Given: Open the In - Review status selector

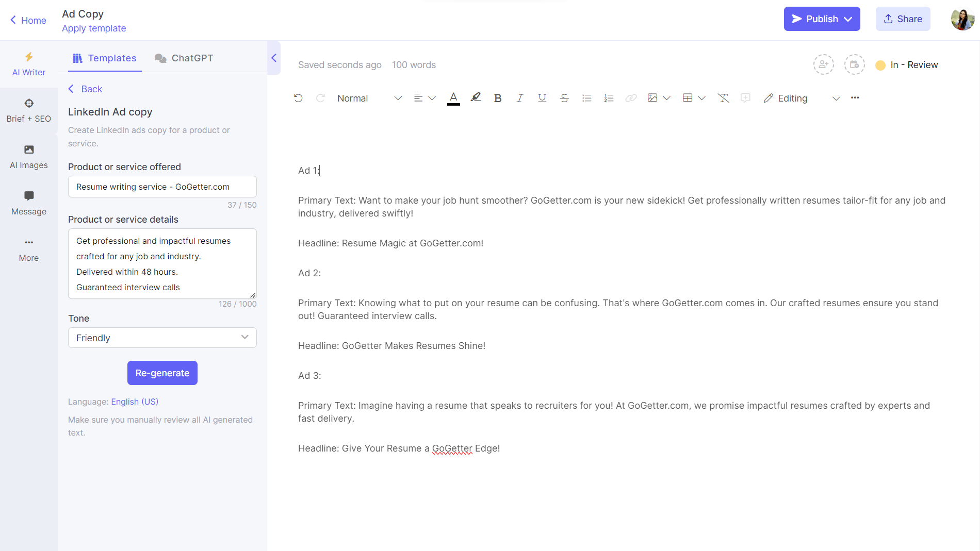Looking at the screenshot, I should pyautogui.click(x=907, y=65).
